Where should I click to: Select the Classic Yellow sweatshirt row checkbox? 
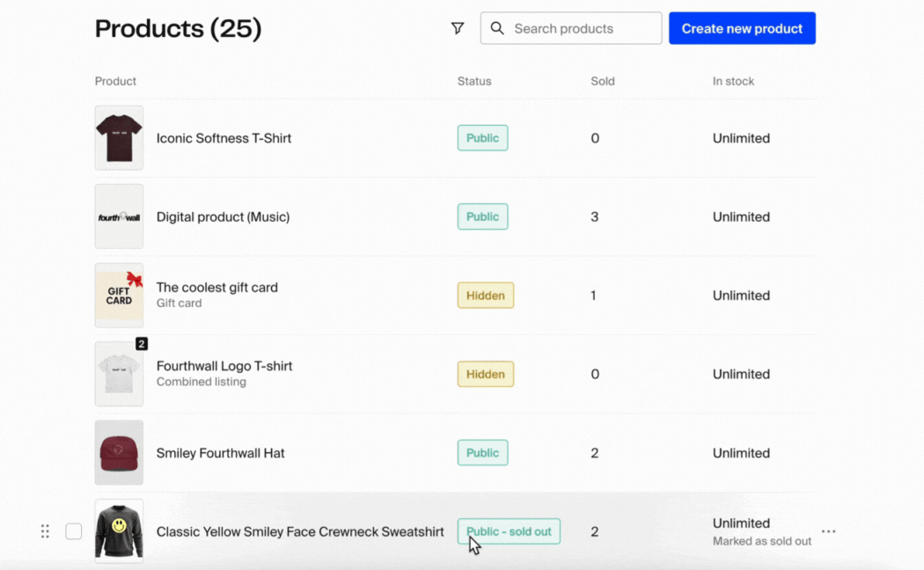point(74,531)
